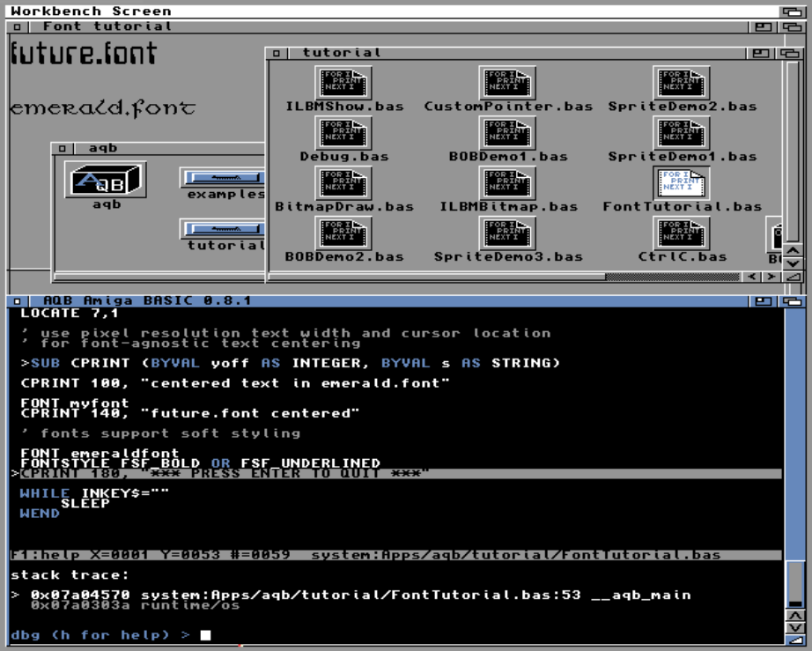812x651 pixels.
Task: Click AQB editor scroll down arrow
Action: click(795, 628)
